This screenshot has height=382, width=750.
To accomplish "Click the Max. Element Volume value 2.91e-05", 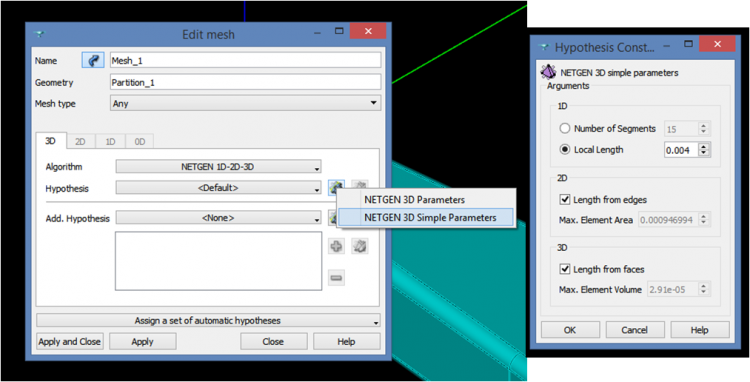I will point(673,289).
